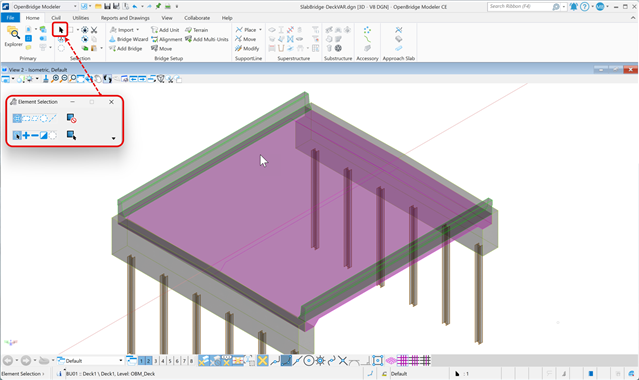Viewport: 639px width, 380px height.
Task: Click the Disable Handles icon in Element Selection
Action: pyautogui.click(x=71, y=118)
